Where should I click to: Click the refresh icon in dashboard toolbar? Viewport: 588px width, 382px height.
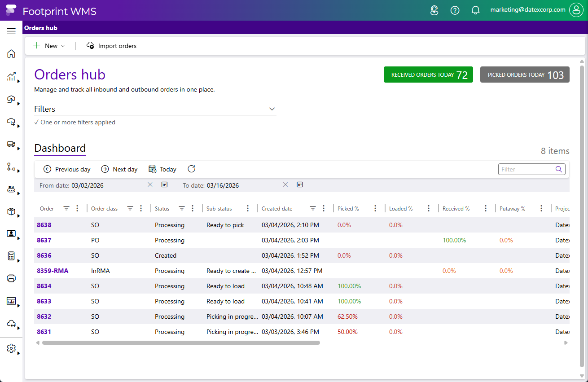192,169
